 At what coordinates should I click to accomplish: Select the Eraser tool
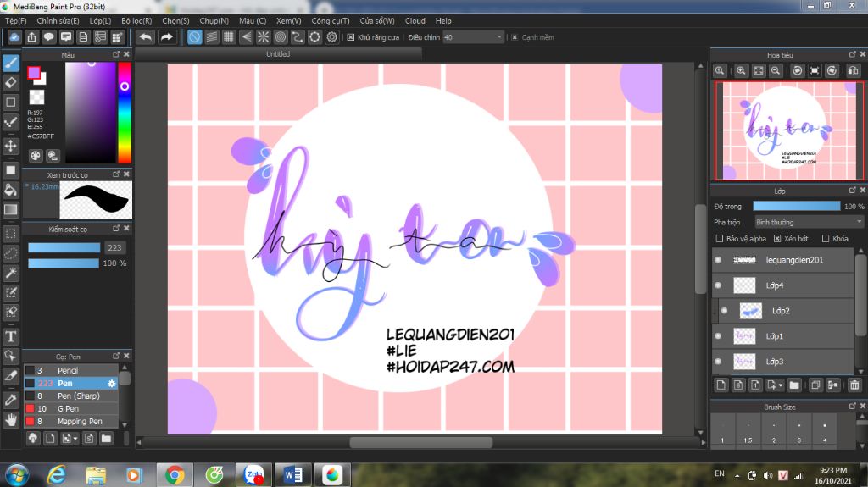[x=10, y=82]
